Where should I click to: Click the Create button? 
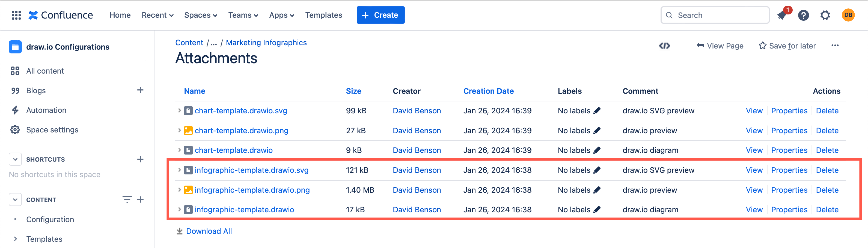point(381,15)
